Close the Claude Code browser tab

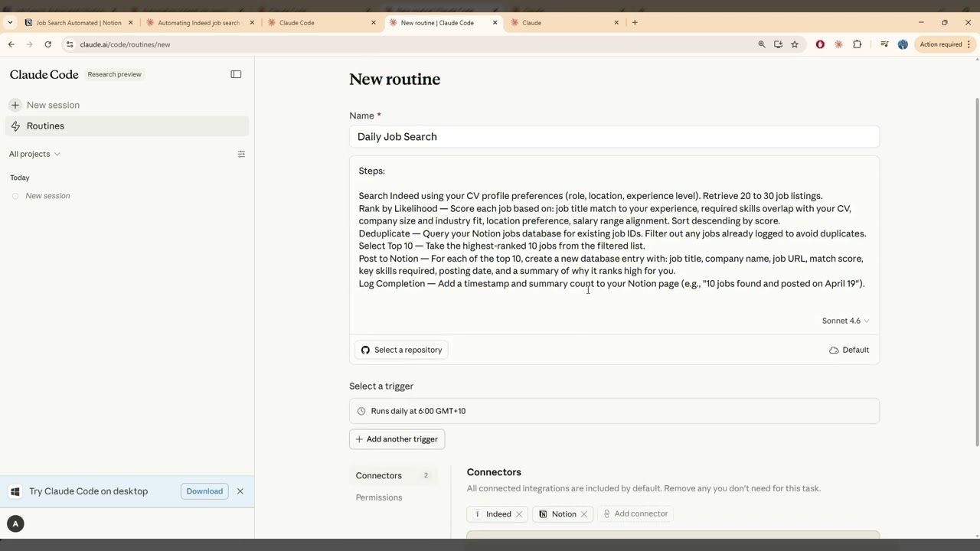[x=374, y=23]
